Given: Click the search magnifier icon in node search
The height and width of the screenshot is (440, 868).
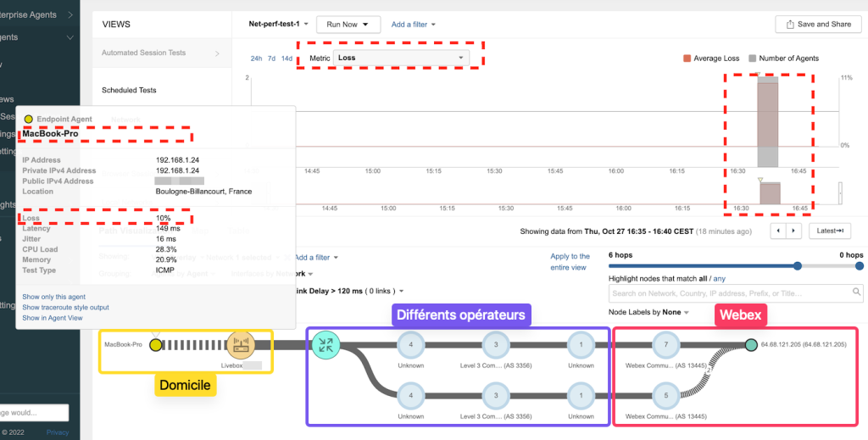Looking at the screenshot, I should (x=855, y=293).
